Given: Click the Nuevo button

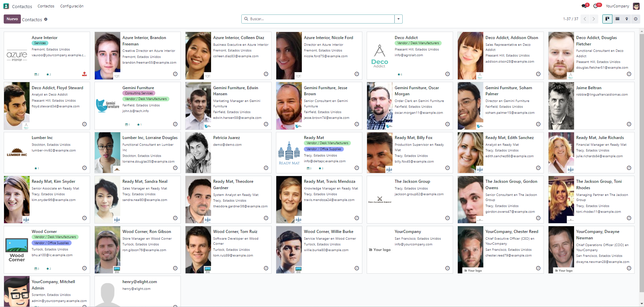Looking at the screenshot, I should coord(12,19).
